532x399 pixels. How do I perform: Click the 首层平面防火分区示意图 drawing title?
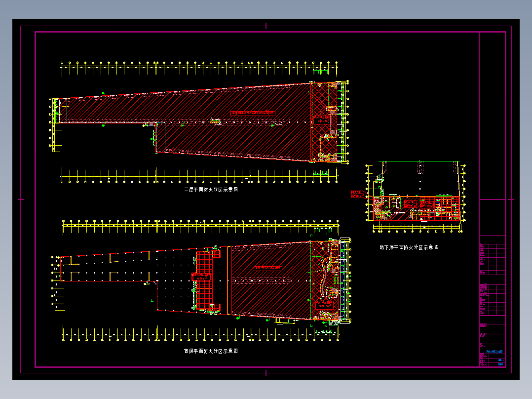[211, 351]
